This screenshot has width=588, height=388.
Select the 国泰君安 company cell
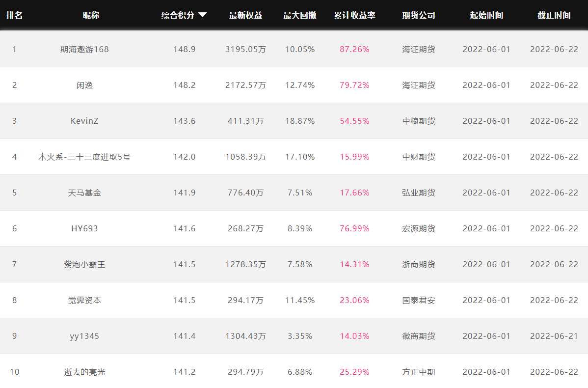coord(419,300)
